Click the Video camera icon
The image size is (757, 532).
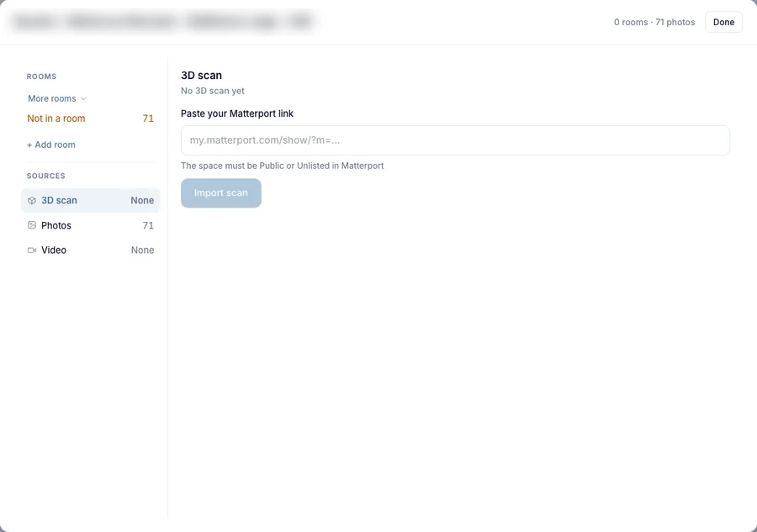point(32,250)
